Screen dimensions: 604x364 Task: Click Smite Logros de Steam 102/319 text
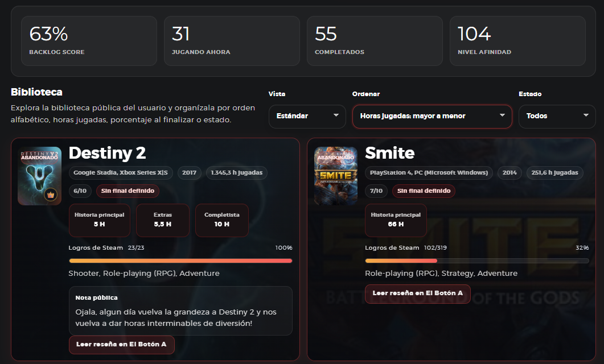coord(406,248)
